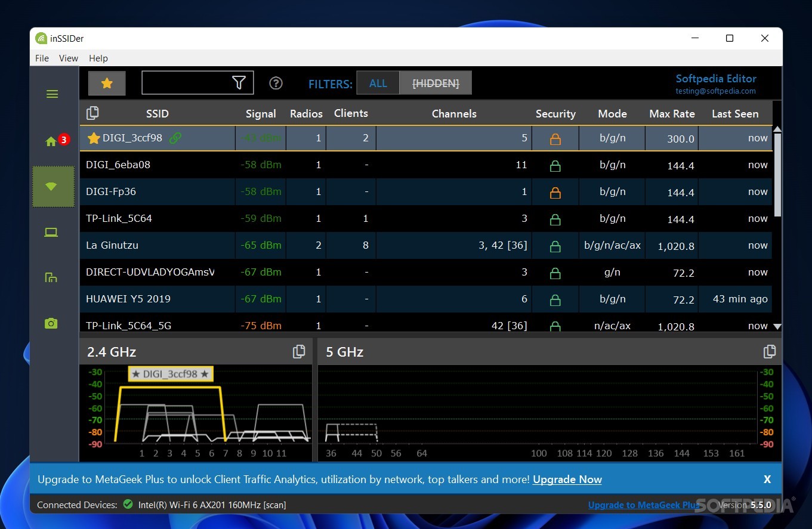
Task: Sort by the Clients column header
Action: pyautogui.click(x=351, y=113)
